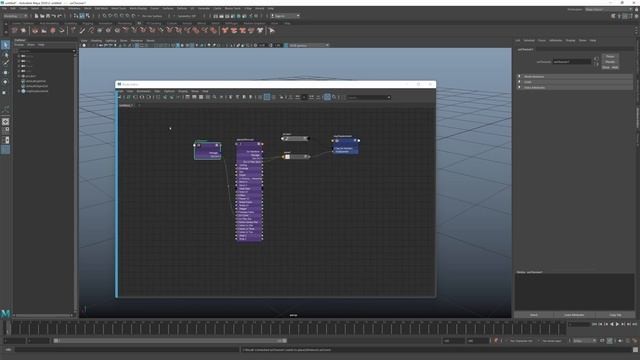Toggle viewport grid button in panel toolbar

(137, 45)
